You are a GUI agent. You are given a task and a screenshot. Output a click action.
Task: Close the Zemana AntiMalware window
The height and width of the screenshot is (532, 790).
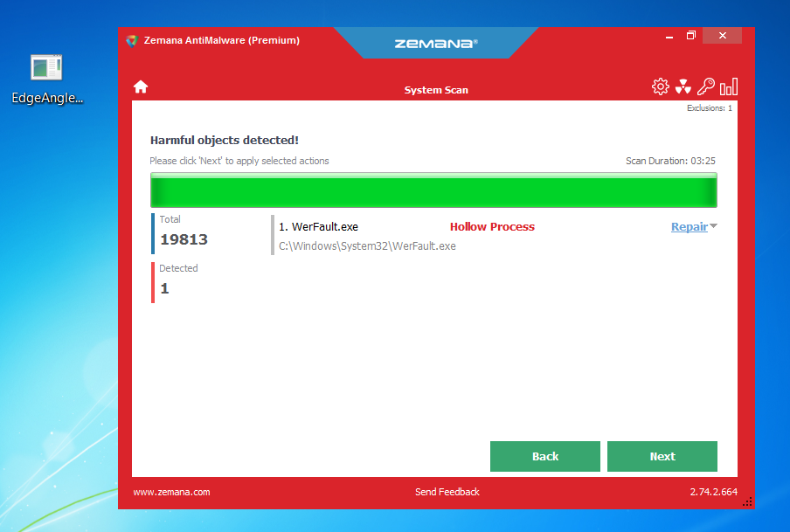pyautogui.click(x=722, y=35)
